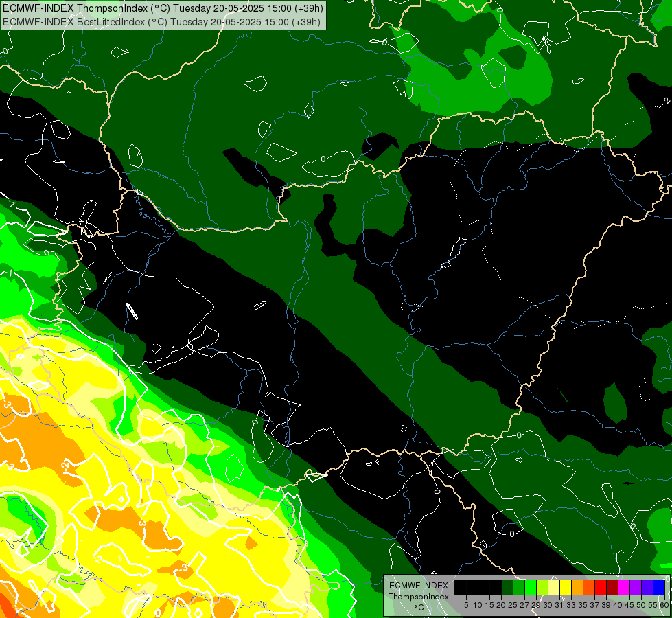Select the orange-red 35-37 legend swatch
The image size is (672, 618).
click(589, 587)
